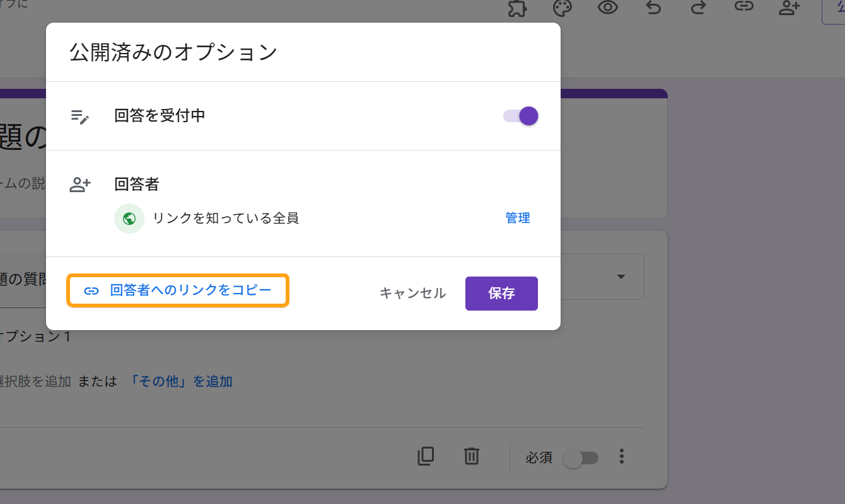Click the green globe icon beside リンクを知っている全員
The height and width of the screenshot is (504, 845).
coord(129,219)
